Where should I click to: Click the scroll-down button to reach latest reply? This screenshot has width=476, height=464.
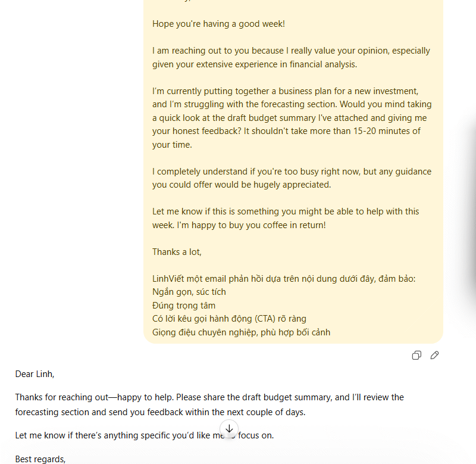coord(229,429)
